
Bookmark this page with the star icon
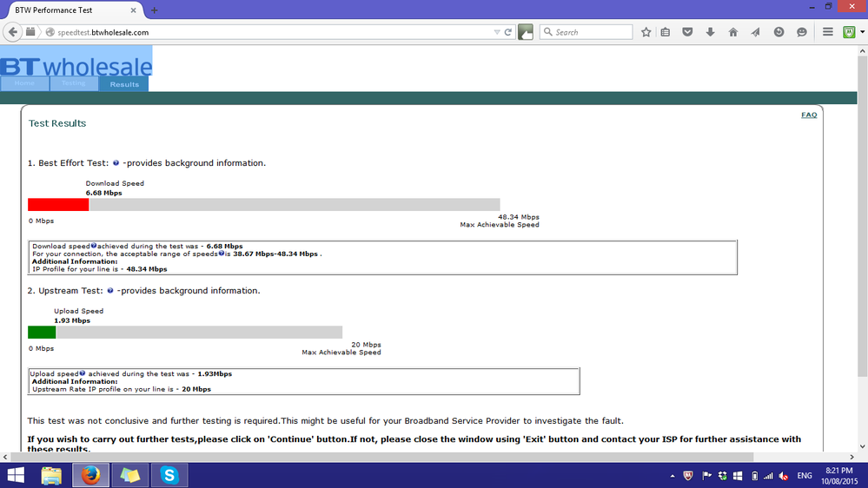[x=646, y=32]
